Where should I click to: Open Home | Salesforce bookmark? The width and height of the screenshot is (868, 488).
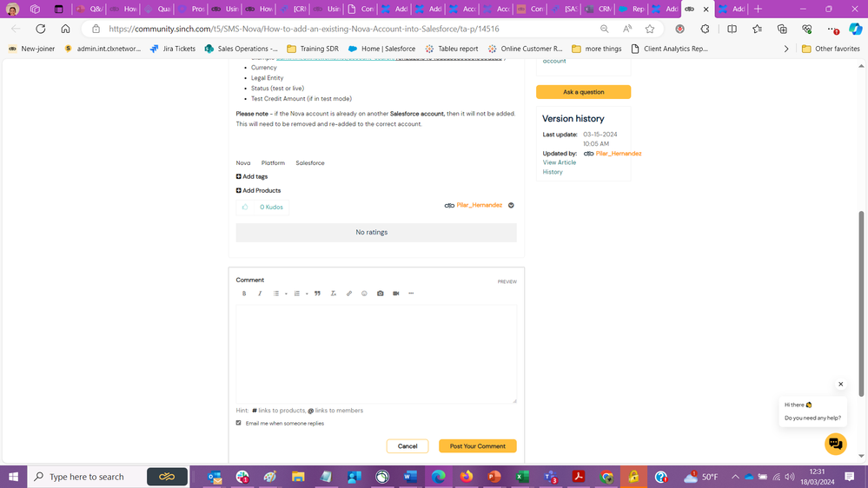(x=382, y=49)
